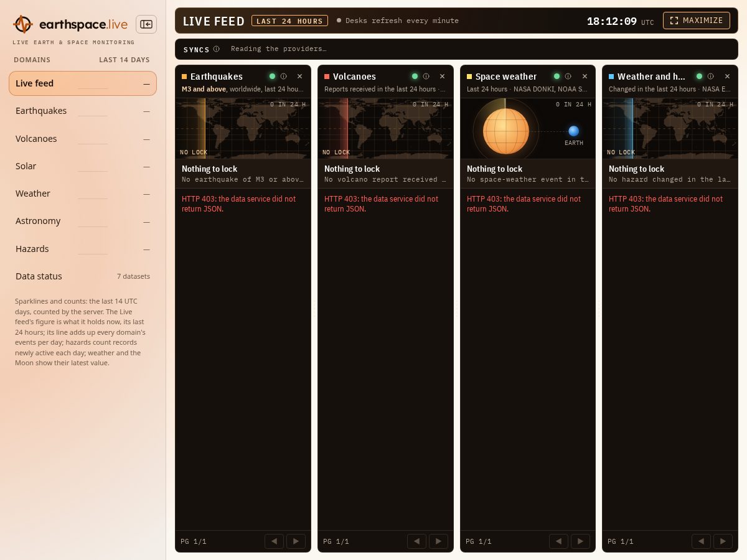Click the HTTP 403 error in Space weather
Screen dimensions: 747x560
click(x=524, y=203)
